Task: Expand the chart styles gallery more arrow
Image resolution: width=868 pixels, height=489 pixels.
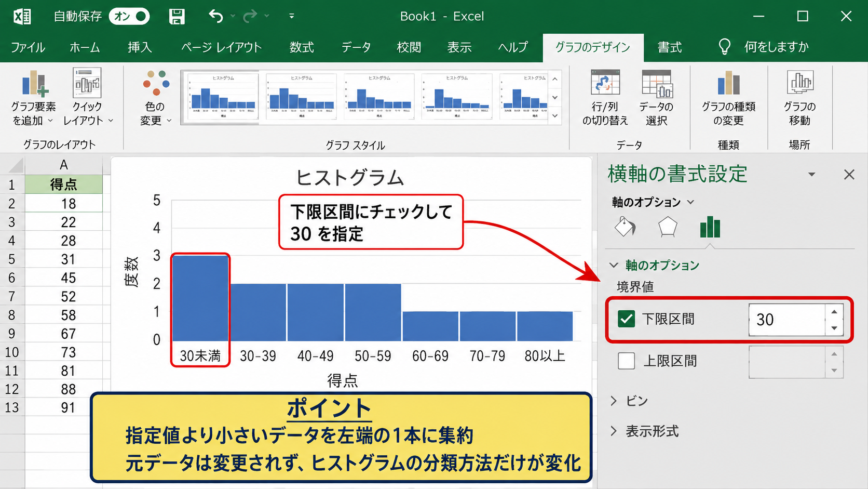Action: 555,116
